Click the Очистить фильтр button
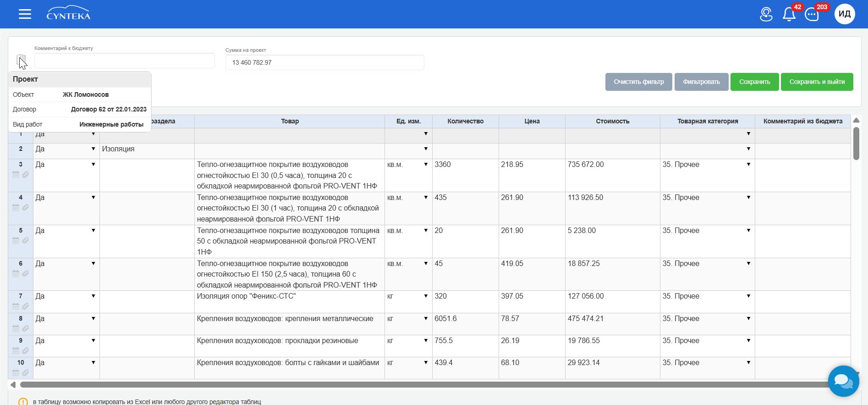 tap(638, 82)
